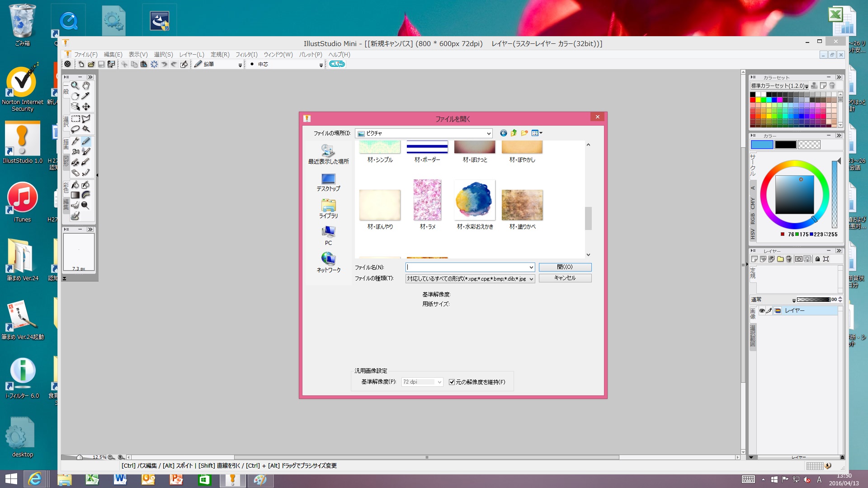This screenshot has height=488, width=868.
Task: Select the gradient tool
Action: tap(75, 195)
